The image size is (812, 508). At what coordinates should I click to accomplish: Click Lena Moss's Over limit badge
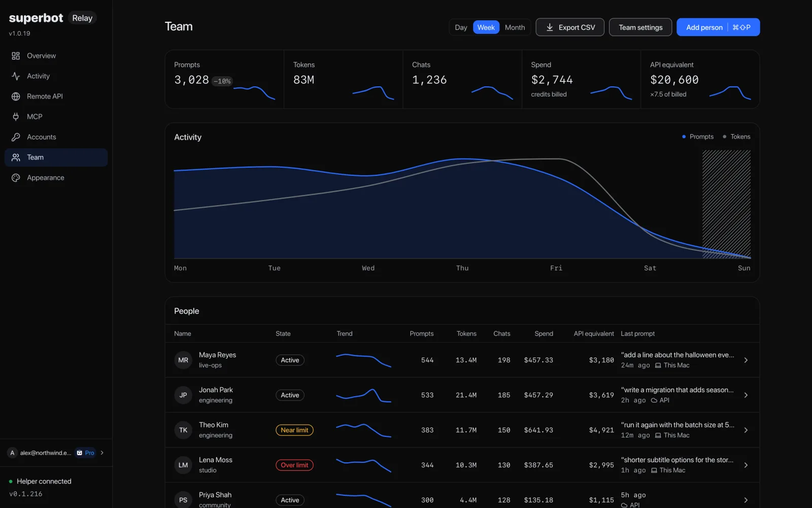click(294, 465)
